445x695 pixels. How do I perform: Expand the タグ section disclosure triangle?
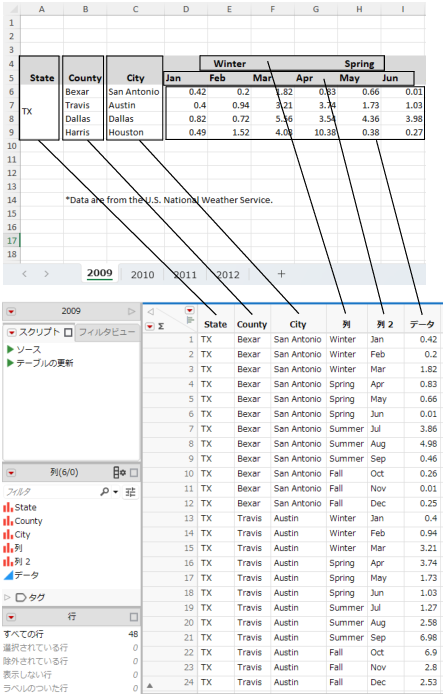pyautogui.click(x=7, y=597)
